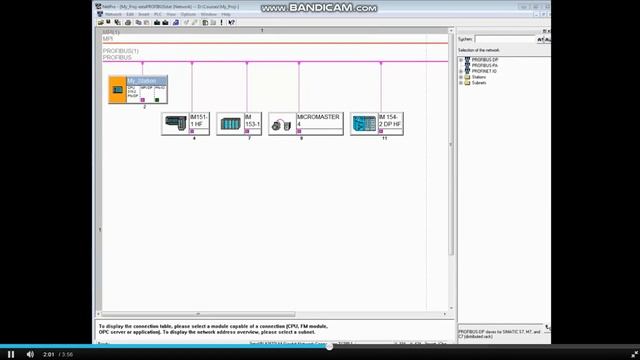The width and height of the screenshot is (640, 360).
Task: Select PROFINET IO in the catalog tree
Action: click(x=484, y=71)
